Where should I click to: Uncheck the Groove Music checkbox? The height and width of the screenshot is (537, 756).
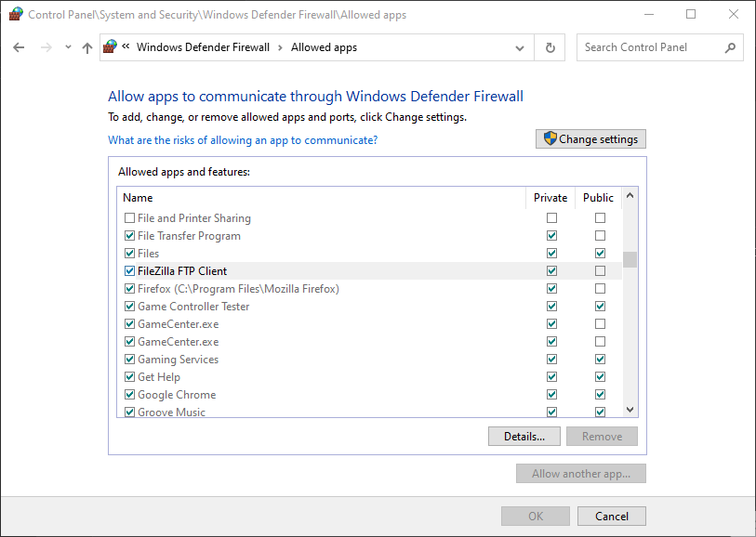point(129,412)
